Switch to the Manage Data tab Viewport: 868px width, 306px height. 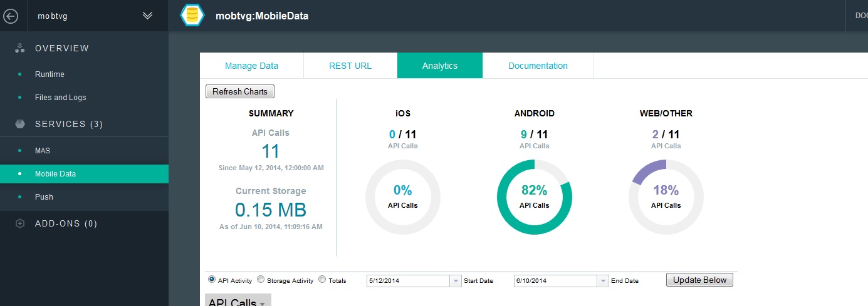click(251, 66)
